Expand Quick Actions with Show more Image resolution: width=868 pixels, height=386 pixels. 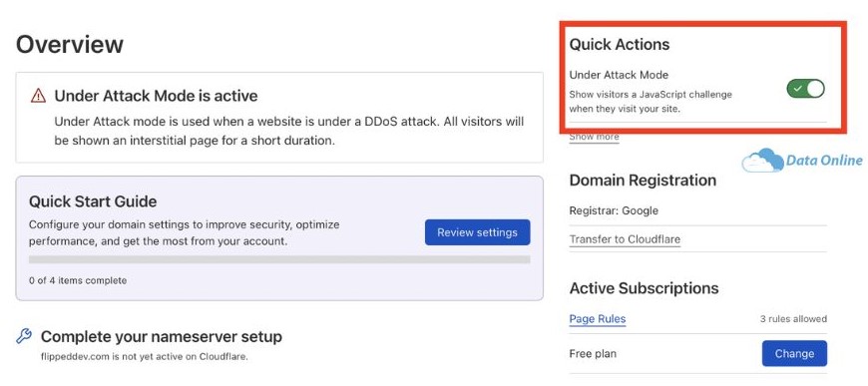point(594,137)
